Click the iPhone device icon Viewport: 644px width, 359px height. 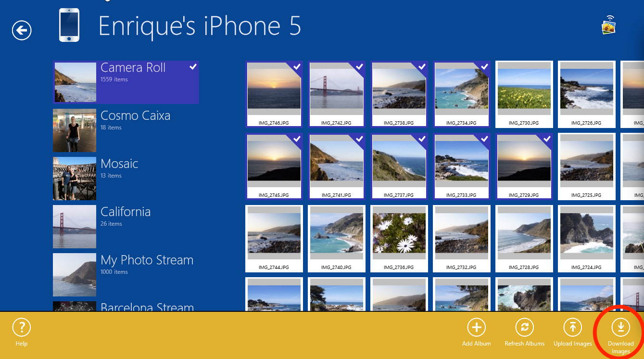point(69,25)
